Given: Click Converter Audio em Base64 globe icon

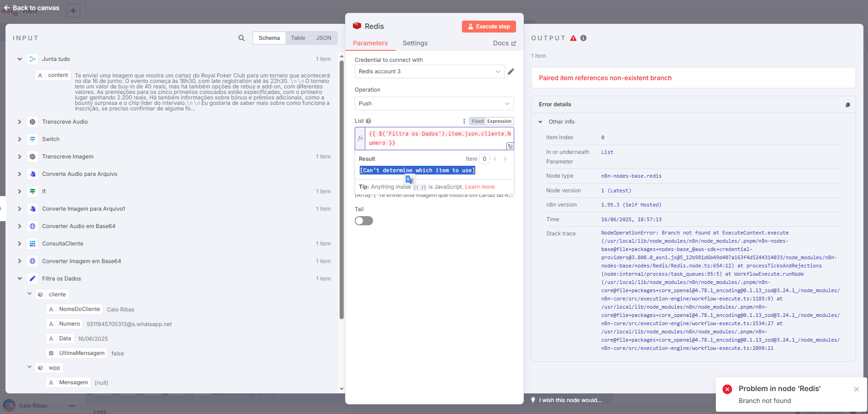Looking at the screenshot, I should [x=33, y=226].
